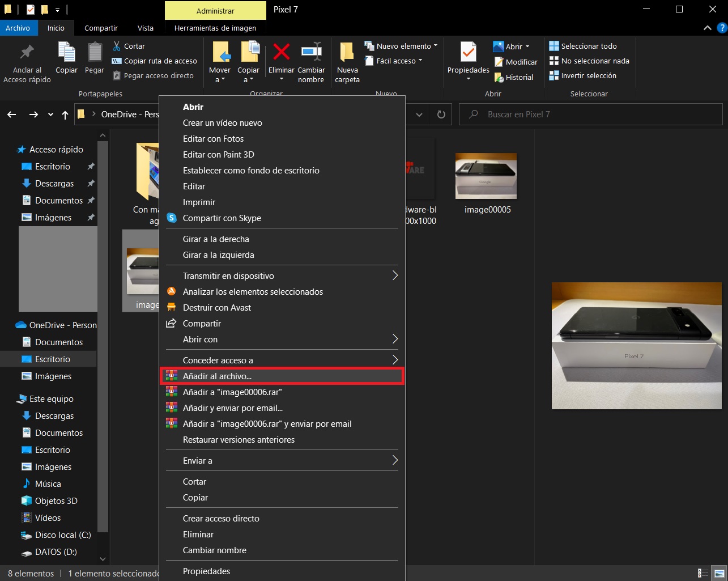The width and height of the screenshot is (728, 581).
Task: Click the Historial button in ribbon
Action: pos(513,77)
